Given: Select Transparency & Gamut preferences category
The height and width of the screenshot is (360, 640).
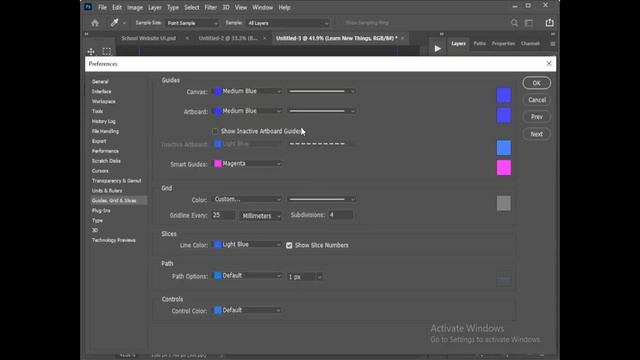Looking at the screenshot, I should tap(117, 181).
